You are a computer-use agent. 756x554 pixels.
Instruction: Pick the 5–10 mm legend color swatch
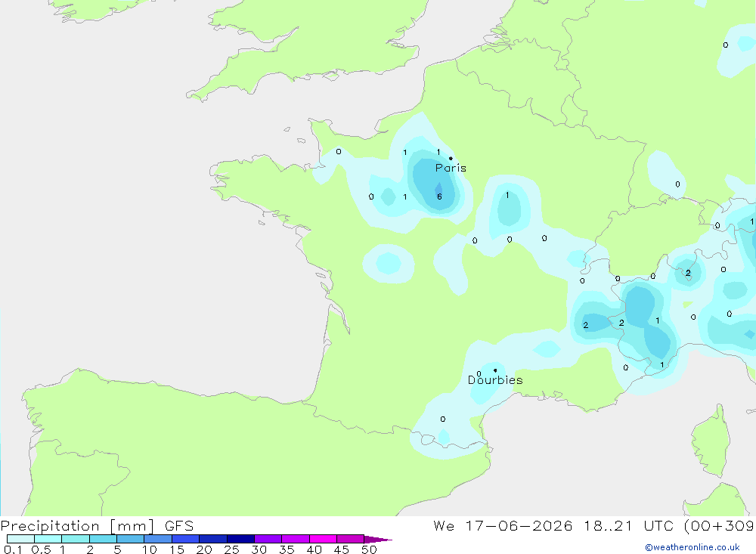tap(131, 539)
